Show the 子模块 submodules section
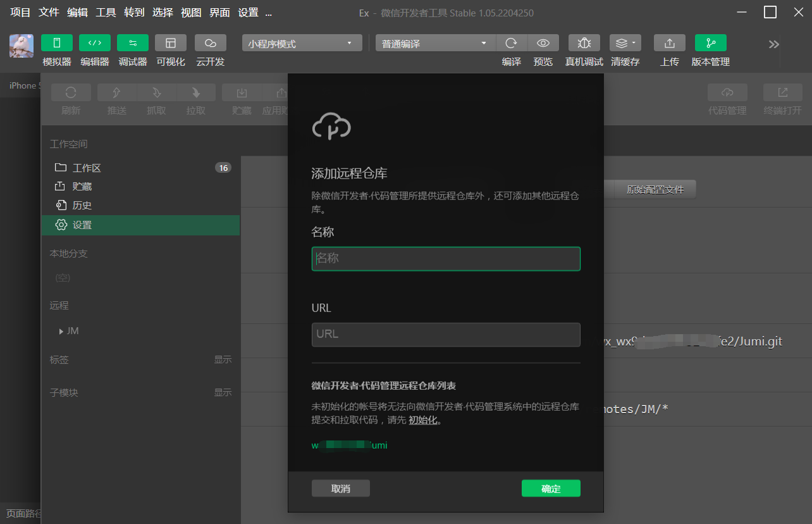The width and height of the screenshot is (812, 524). [223, 392]
